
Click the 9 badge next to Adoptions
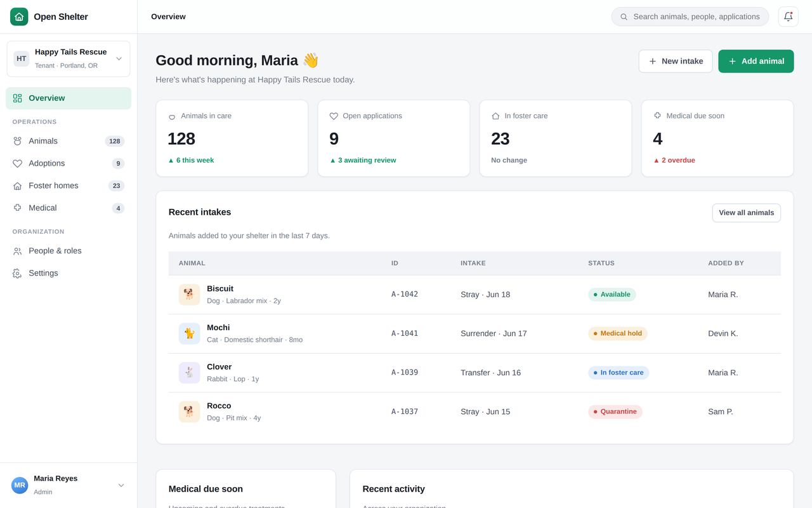coord(118,164)
